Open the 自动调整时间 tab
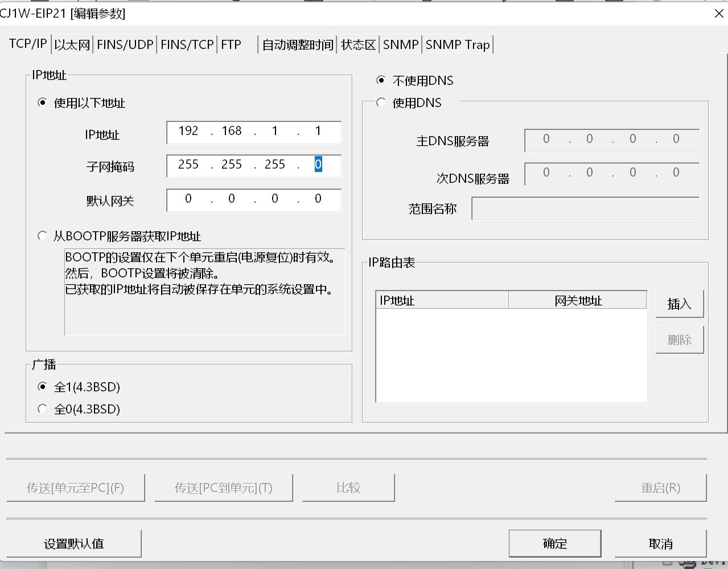 (x=298, y=45)
